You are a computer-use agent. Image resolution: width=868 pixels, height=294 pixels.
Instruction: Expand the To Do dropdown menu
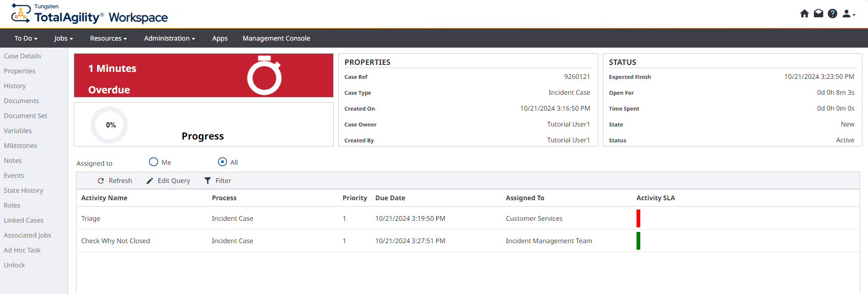coord(26,38)
